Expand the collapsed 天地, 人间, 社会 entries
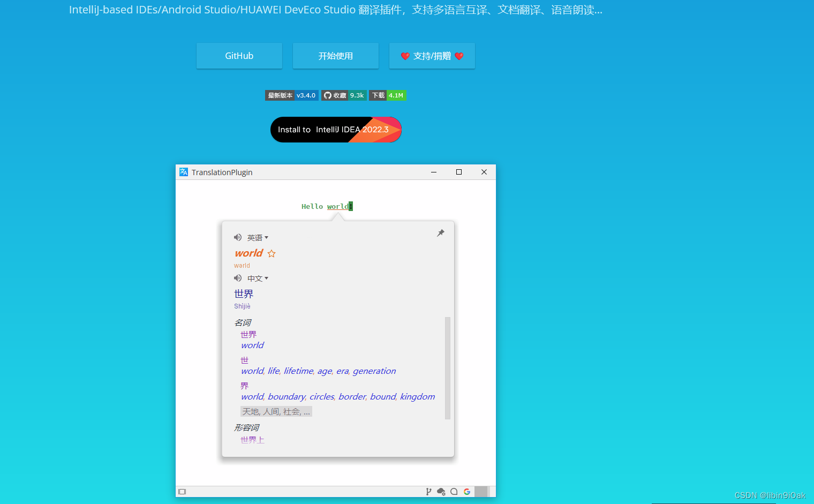 276,411
